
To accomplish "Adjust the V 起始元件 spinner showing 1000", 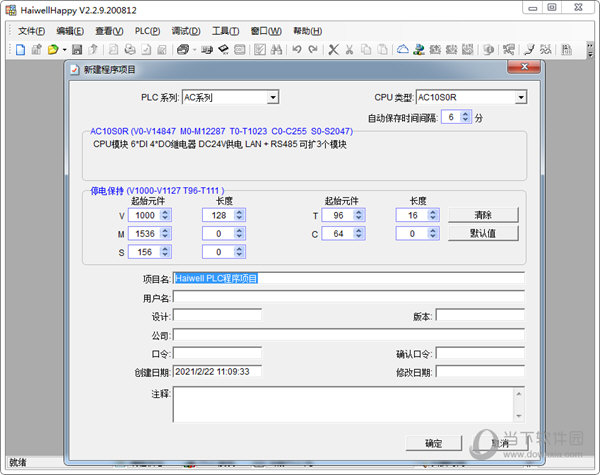I will pos(165,215).
